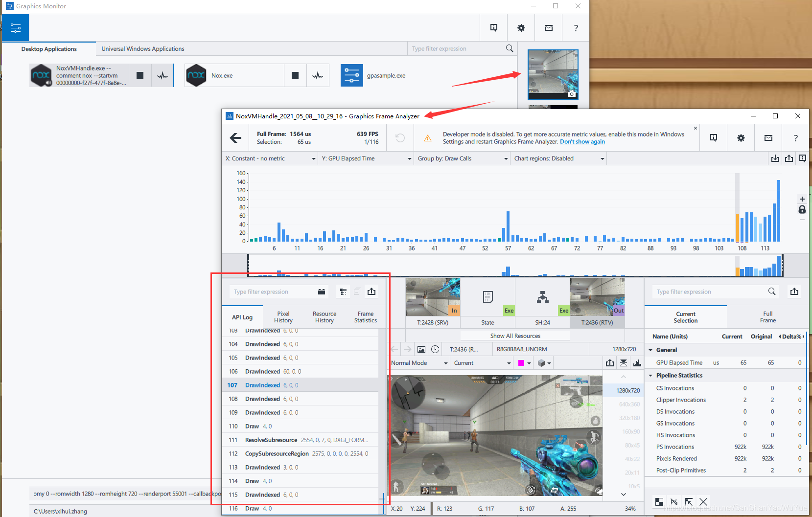
Task: Open settings gear in Graphics Monitor window
Action: click(x=521, y=28)
